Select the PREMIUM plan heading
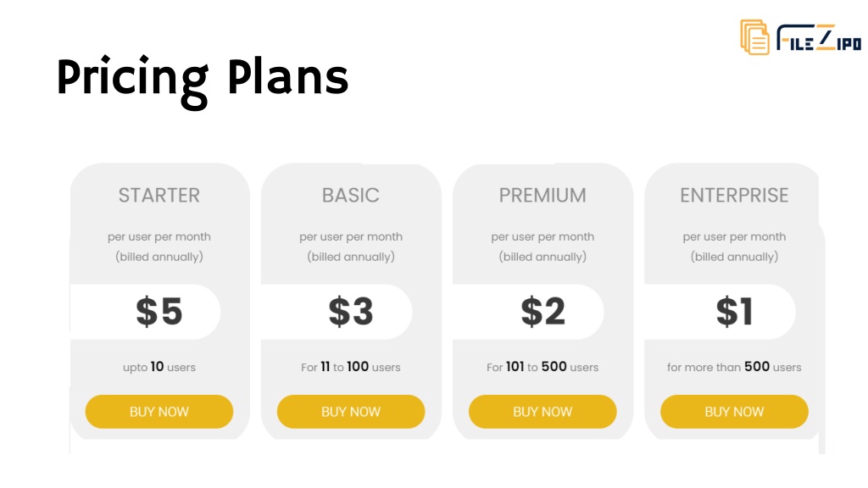 [542, 196]
